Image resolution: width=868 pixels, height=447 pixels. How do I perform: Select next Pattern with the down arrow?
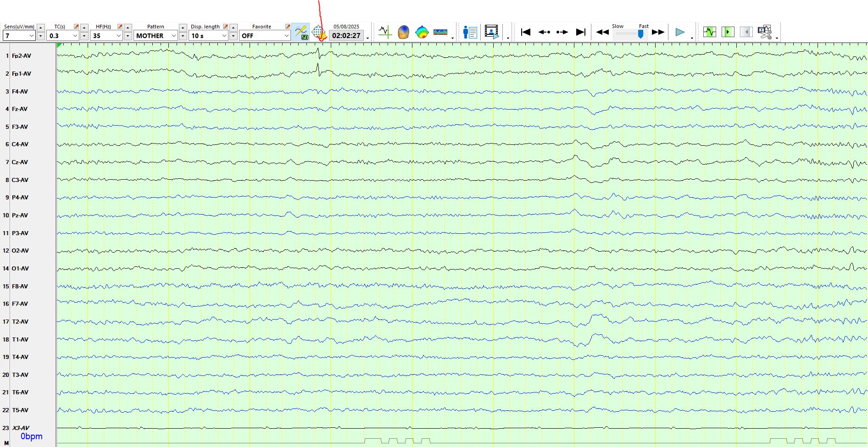(183, 36)
